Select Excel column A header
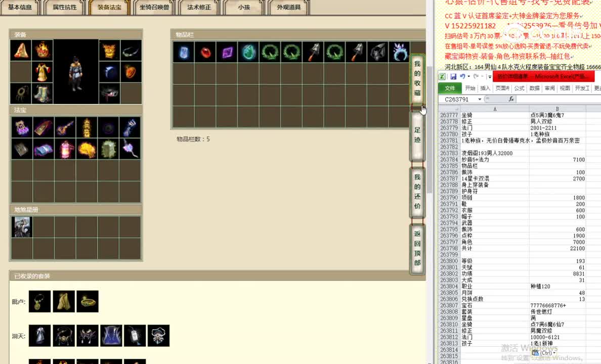This screenshot has height=364, width=601. tap(495, 109)
